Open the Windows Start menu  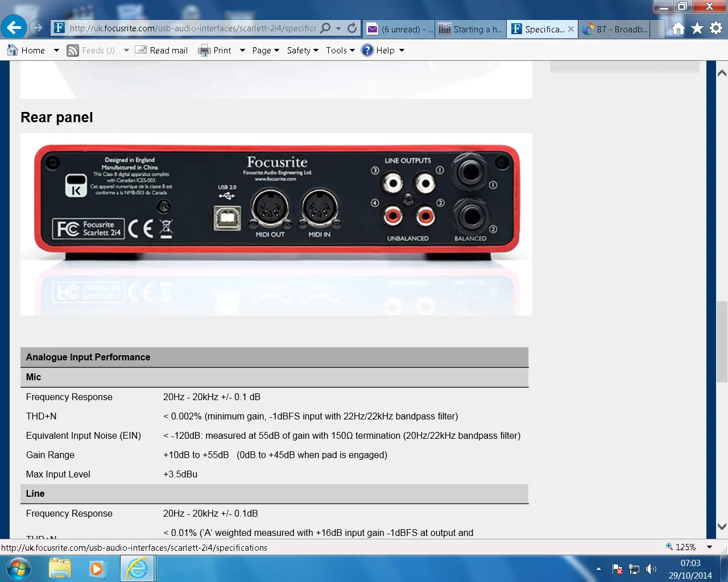18,568
